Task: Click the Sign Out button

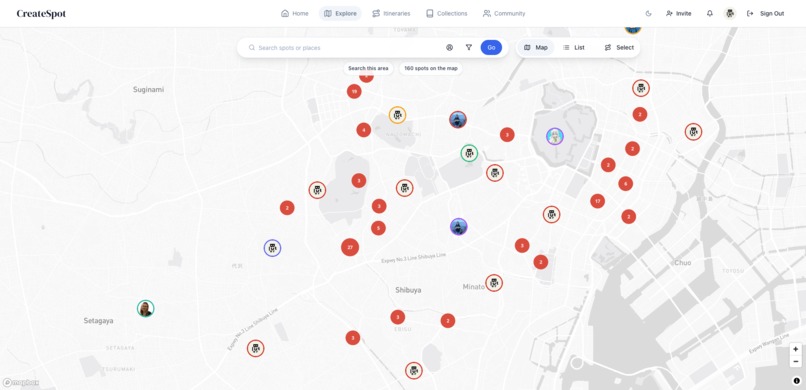Action: (x=765, y=13)
